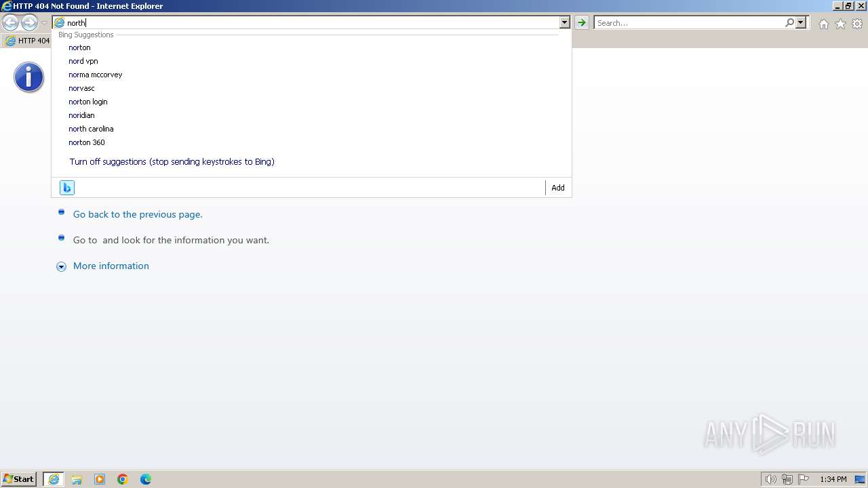The width and height of the screenshot is (868, 488).
Task: Open the recent pages dropdown arrow
Action: (x=44, y=23)
